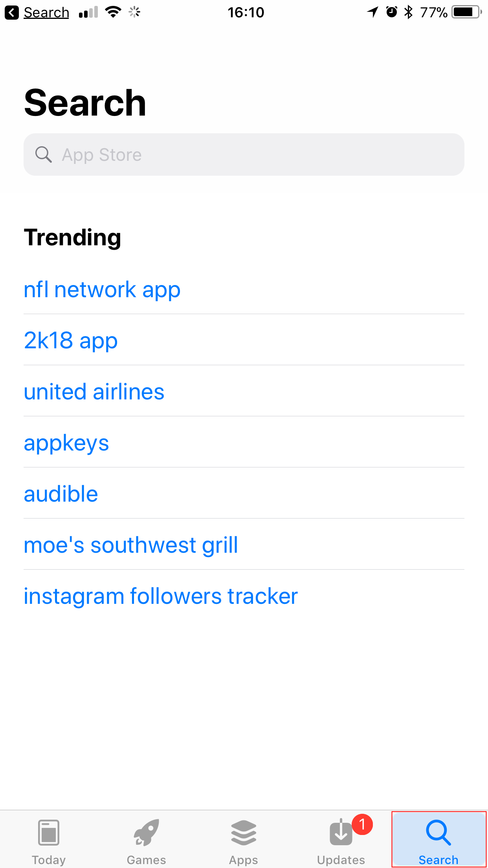Search trending term nfl network app
The image size is (488, 868).
coord(102,290)
